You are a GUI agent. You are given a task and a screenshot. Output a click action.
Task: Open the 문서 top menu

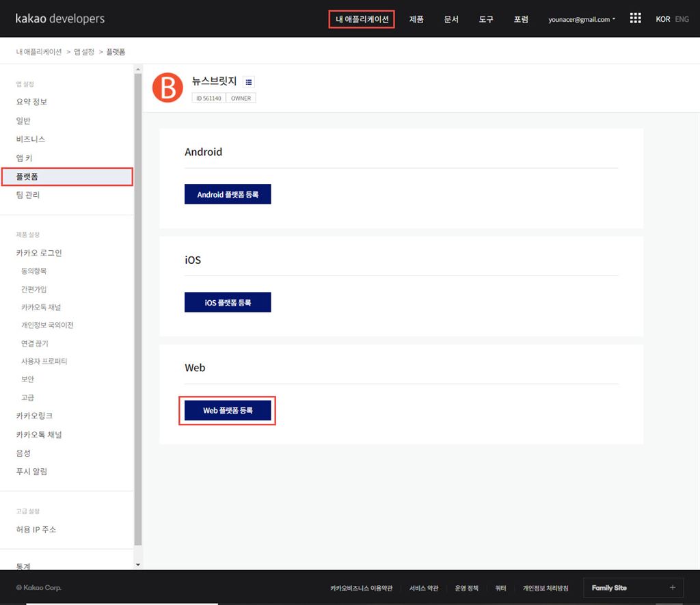[451, 19]
